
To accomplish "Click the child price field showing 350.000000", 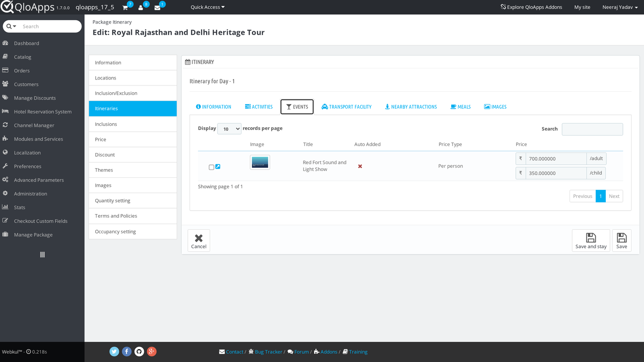I will pyautogui.click(x=556, y=173).
